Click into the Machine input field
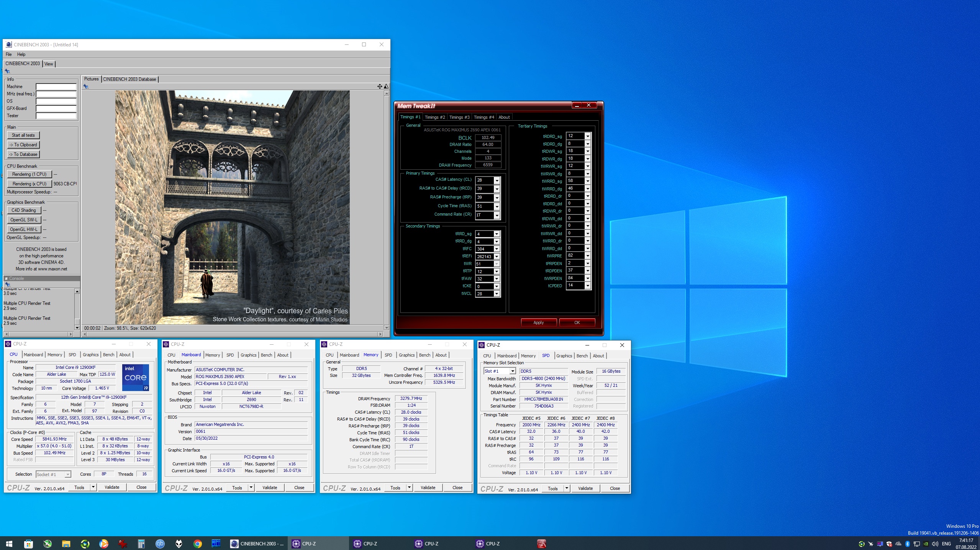 coord(56,87)
